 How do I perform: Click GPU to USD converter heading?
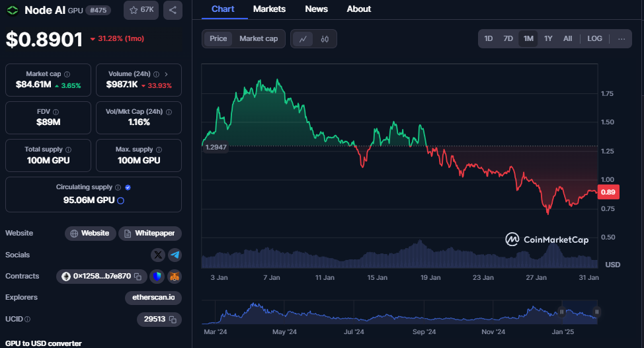[44, 343]
